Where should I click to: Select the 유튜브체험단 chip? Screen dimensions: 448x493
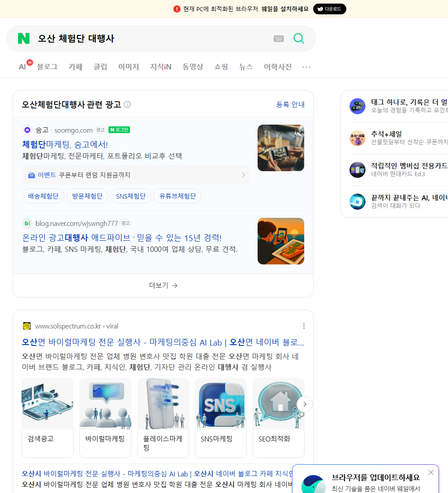177,196
